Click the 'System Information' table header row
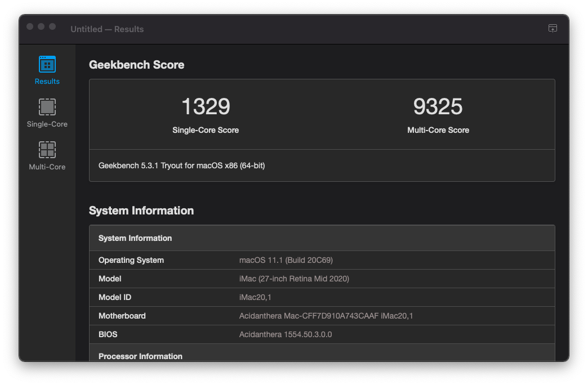This screenshot has height=385, width=588. coord(322,238)
